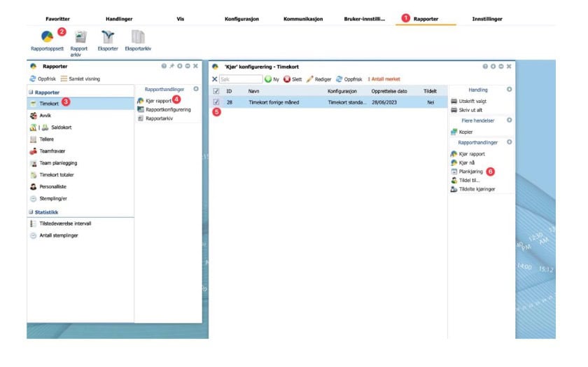Refresh configuration list with Oppfrisk
Screen dimensions: 588x367
349,79
